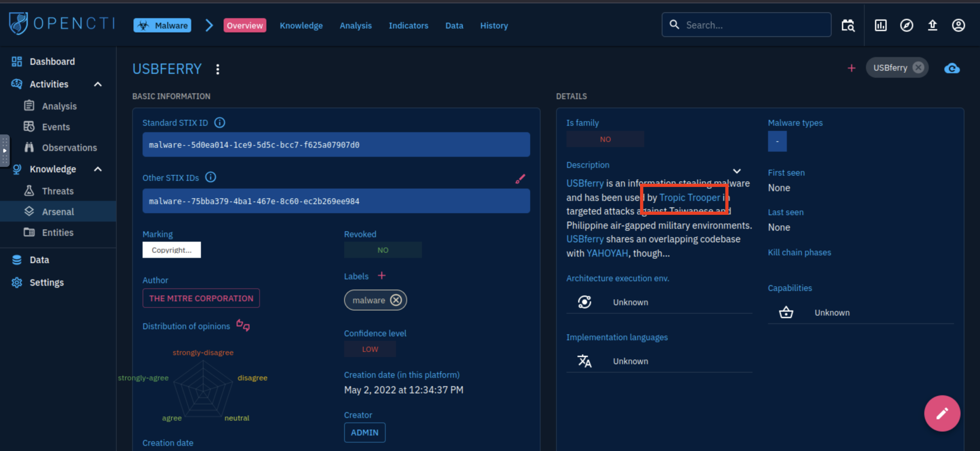The height and width of the screenshot is (451, 980).
Task: Click the first USBferry link in description
Action: point(585,183)
